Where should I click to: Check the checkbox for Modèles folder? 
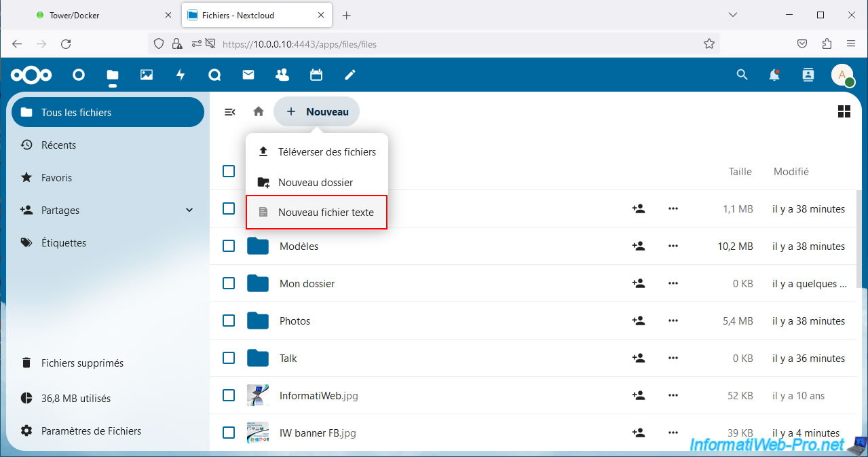(229, 246)
